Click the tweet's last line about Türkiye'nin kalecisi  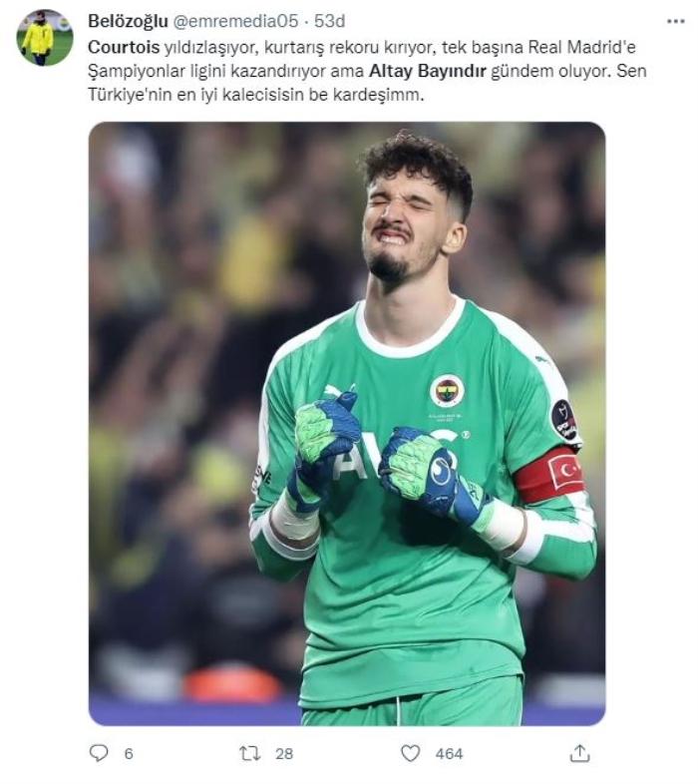click(256, 95)
